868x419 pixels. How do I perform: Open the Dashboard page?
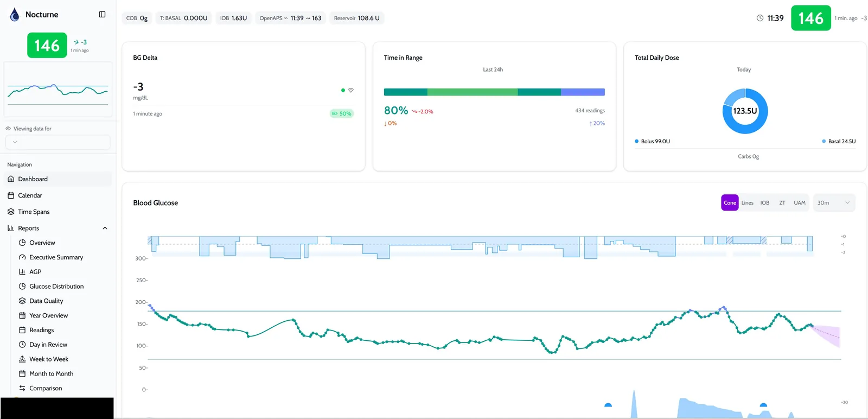coord(58,179)
